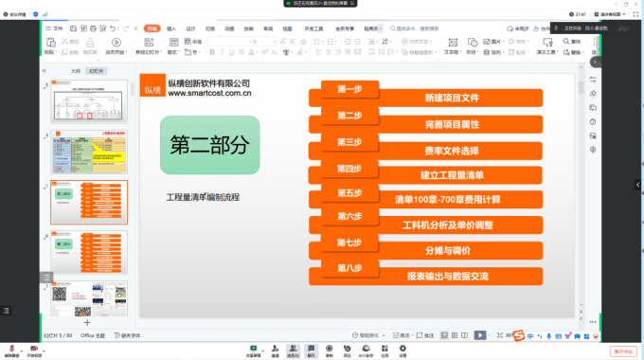
Task: Click the new slide icon
Action: (x=149, y=42)
